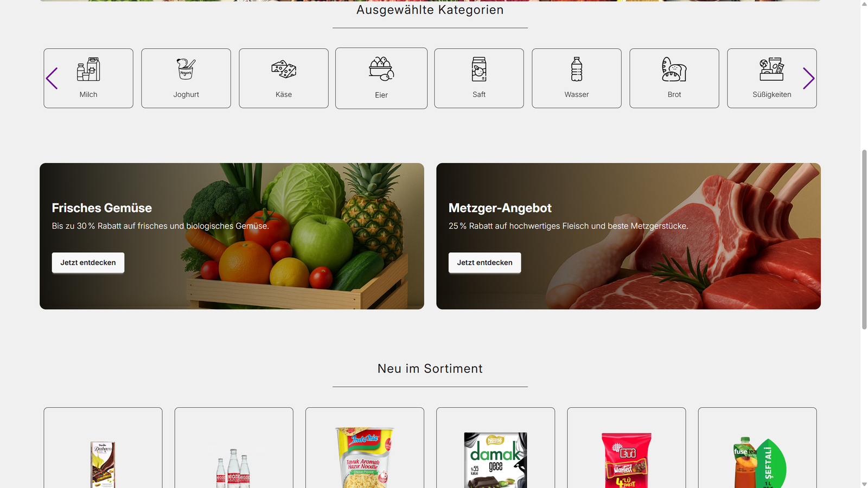Open the Brot category icon

(674, 69)
